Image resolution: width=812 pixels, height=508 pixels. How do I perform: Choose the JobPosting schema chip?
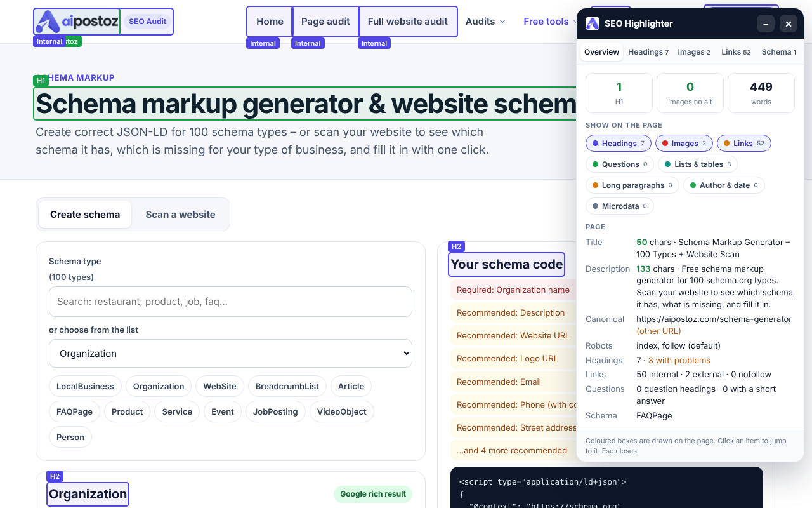click(275, 411)
